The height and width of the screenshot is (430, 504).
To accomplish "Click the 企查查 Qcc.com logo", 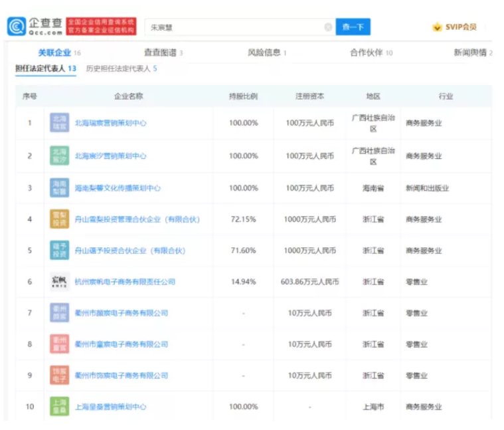I will (35, 27).
